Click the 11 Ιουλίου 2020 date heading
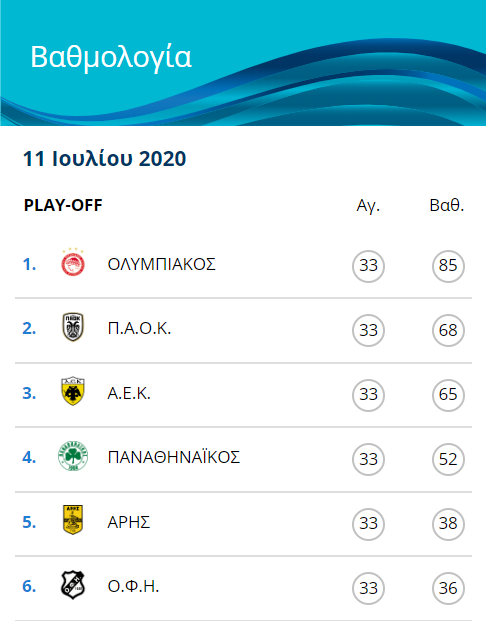486x621 pixels. (105, 159)
